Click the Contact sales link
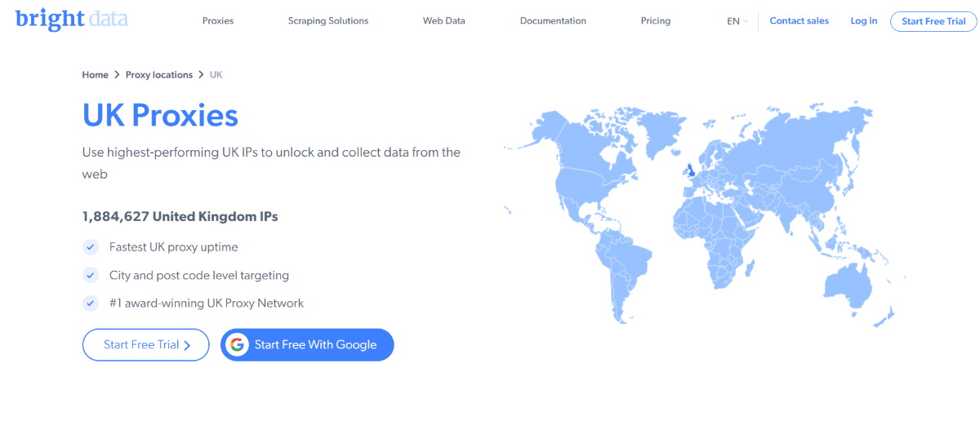This screenshot has width=980, height=430. [x=799, y=21]
